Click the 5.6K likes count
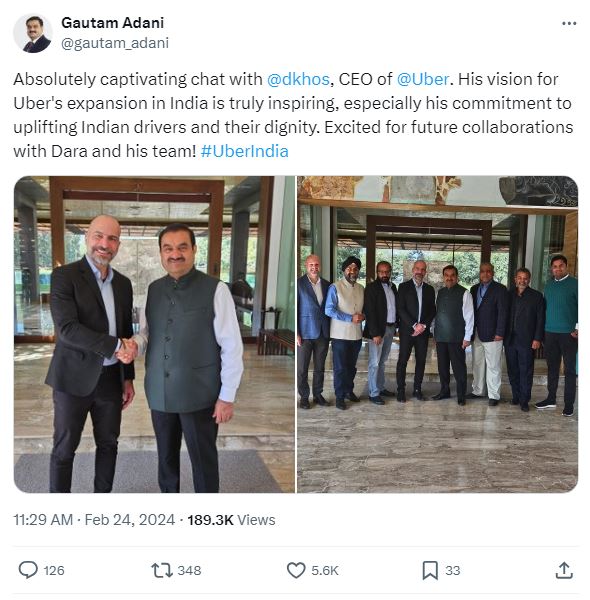 [324, 570]
